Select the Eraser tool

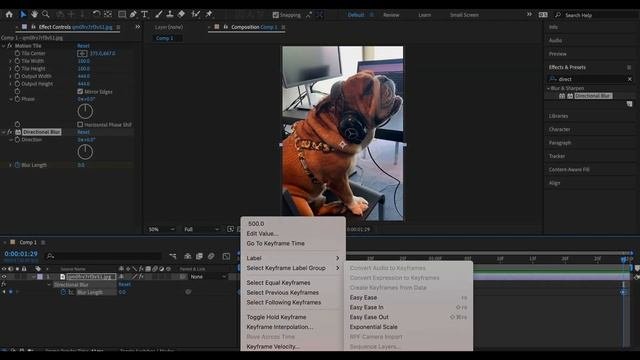[181, 14]
